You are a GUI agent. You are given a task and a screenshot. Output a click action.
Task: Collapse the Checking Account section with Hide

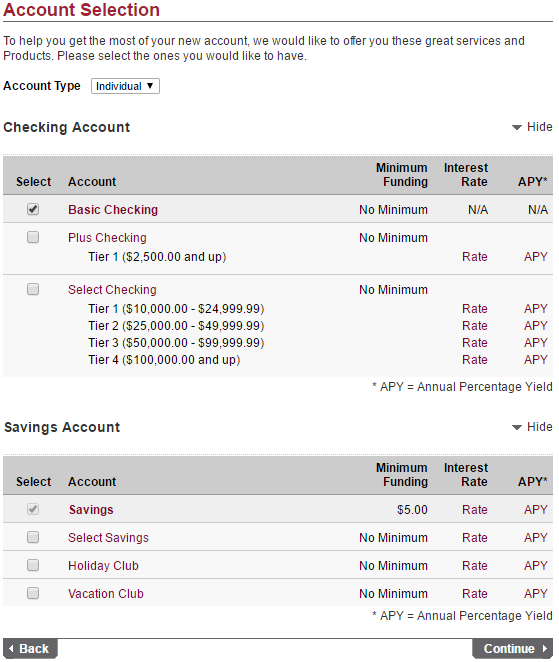coord(532,127)
